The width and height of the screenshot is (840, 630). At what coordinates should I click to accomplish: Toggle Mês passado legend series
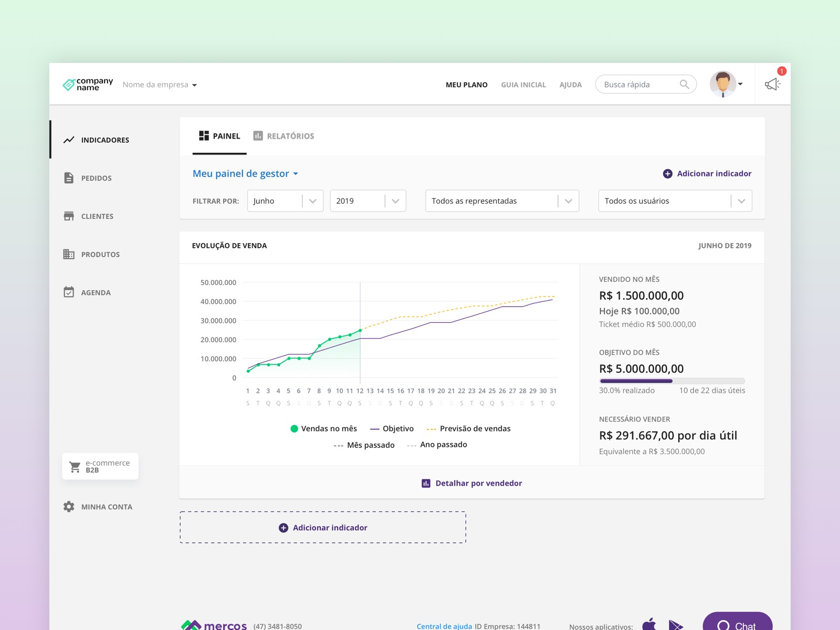[x=364, y=445]
